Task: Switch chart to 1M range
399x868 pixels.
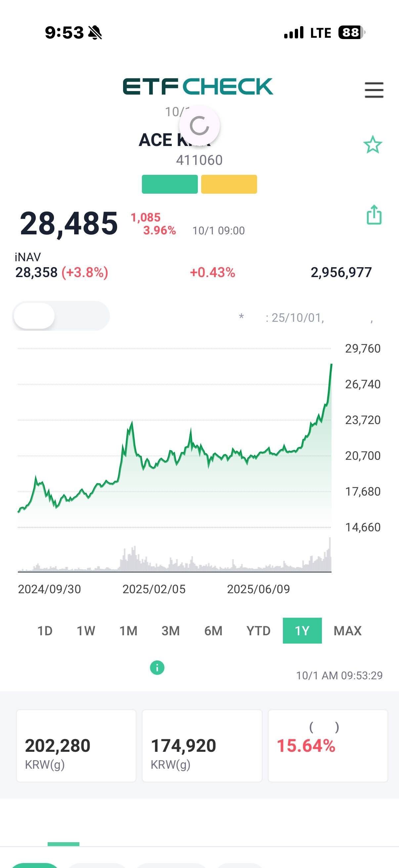Action: 128,631
